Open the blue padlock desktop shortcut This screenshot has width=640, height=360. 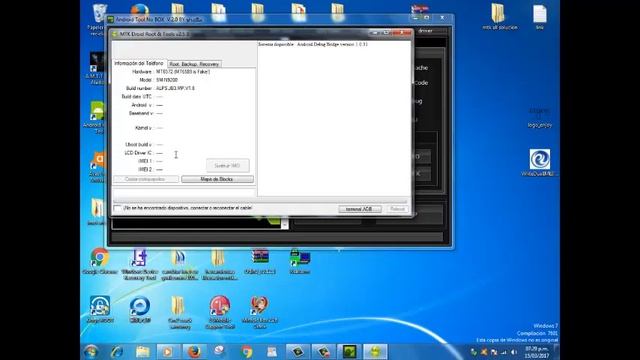(x=100, y=309)
